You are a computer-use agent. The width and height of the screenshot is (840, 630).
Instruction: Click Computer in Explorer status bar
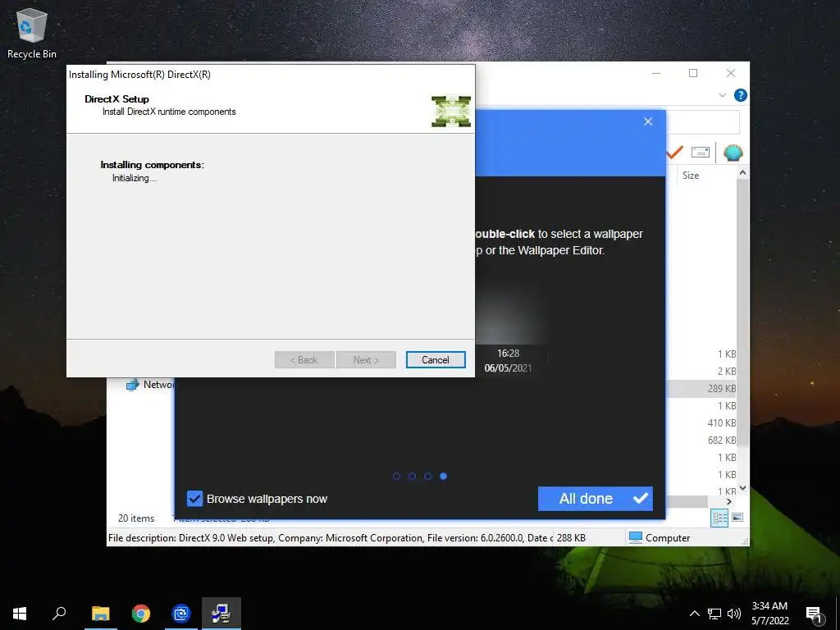[660, 537]
